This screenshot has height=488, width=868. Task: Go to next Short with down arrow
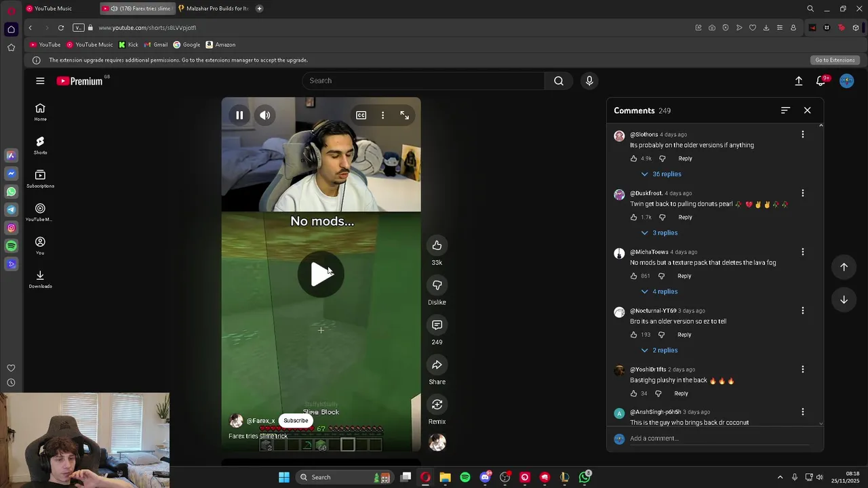point(844,300)
